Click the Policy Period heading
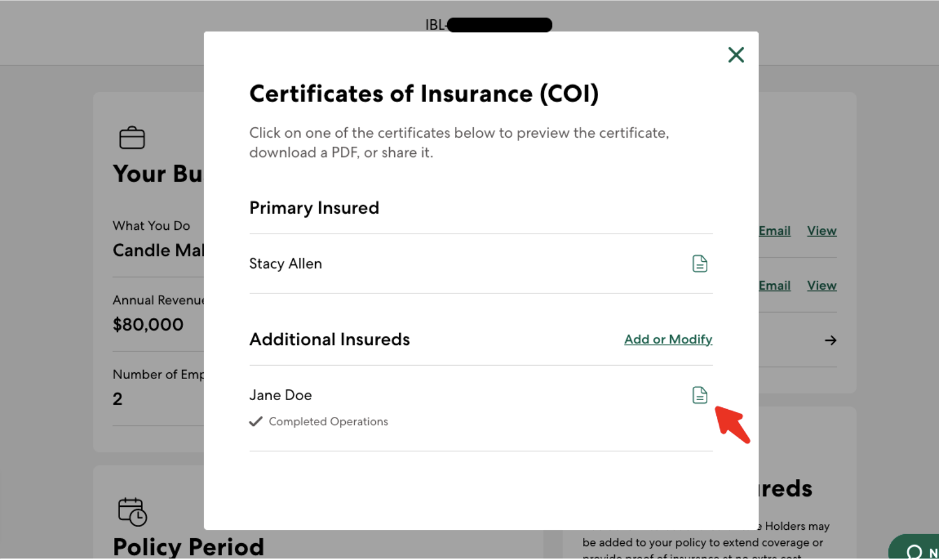The height and width of the screenshot is (560, 939). click(x=188, y=547)
